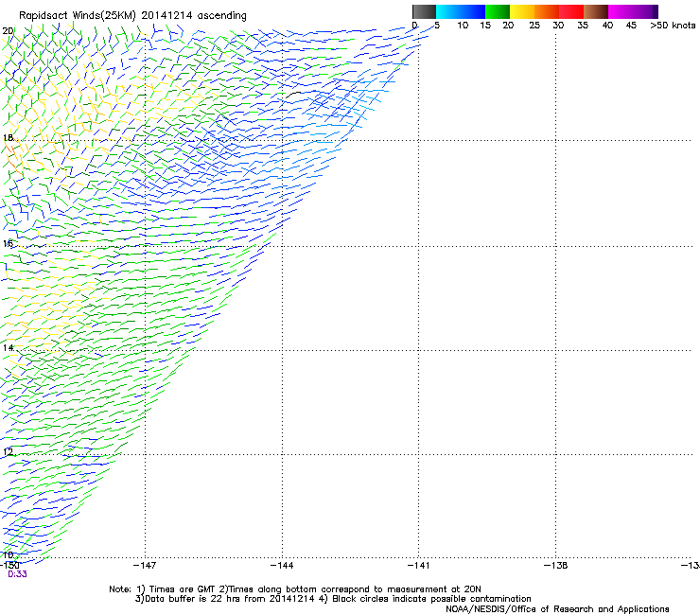Click the latitude label '16'

point(8,243)
